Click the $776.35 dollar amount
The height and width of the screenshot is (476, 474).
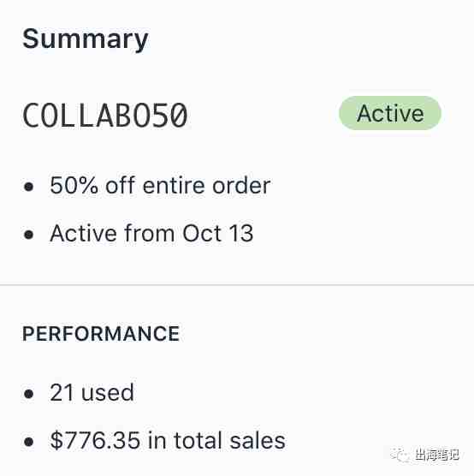click(95, 441)
